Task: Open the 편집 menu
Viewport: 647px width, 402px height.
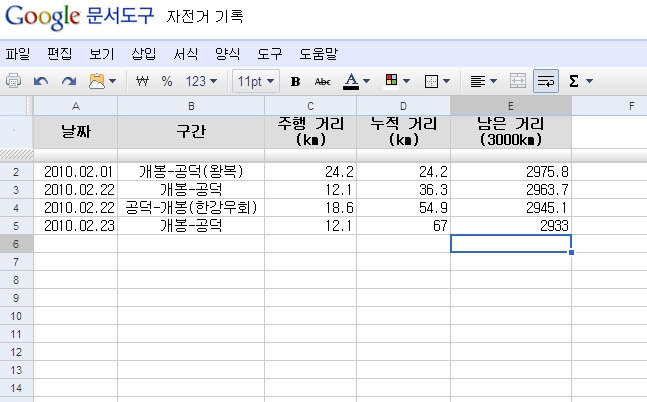Action: (x=59, y=54)
